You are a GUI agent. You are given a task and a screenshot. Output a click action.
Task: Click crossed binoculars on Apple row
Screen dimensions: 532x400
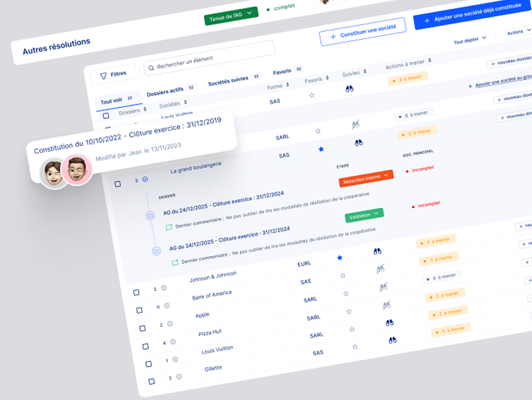(x=383, y=287)
